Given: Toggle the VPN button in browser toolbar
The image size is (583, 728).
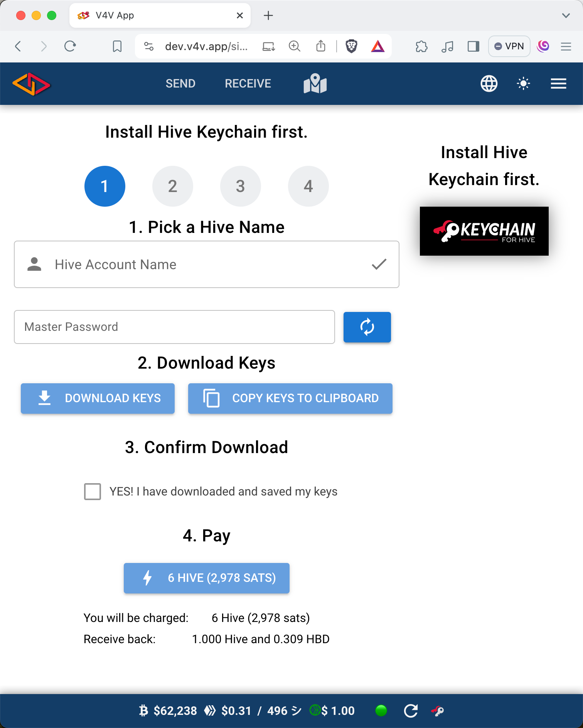Looking at the screenshot, I should (x=509, y=46).
